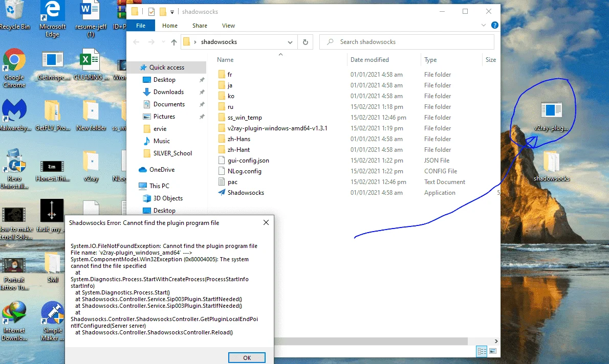The height and width of the screenshot is (364, 609).
Task: Open the Honest Thi... video file icon
Action: point(52,171)
